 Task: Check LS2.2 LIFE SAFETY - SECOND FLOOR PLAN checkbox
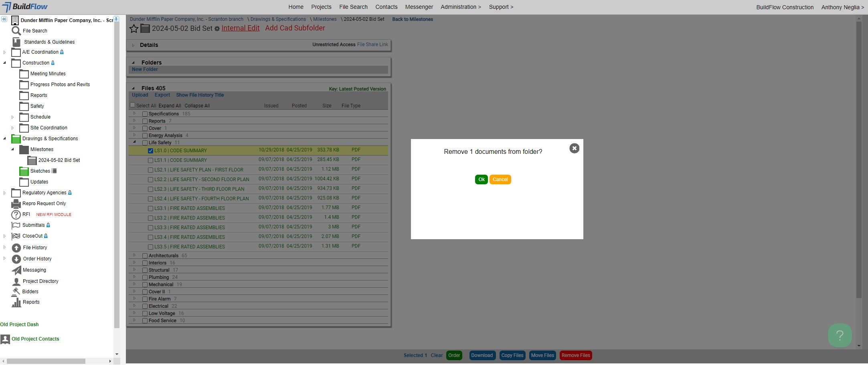pos(150,179)
